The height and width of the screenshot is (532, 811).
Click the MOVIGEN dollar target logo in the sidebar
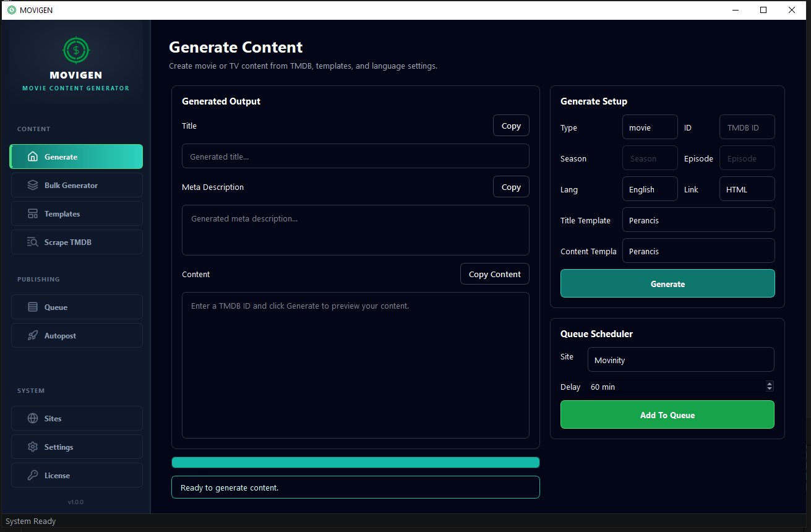tap(76, 50)
